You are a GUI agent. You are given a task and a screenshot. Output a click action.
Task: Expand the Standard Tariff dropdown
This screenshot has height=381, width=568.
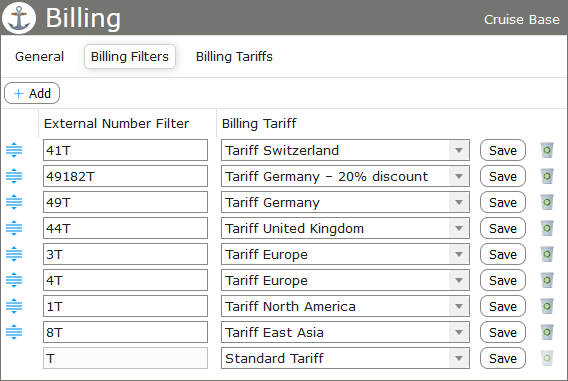click(x=345, y=358)
